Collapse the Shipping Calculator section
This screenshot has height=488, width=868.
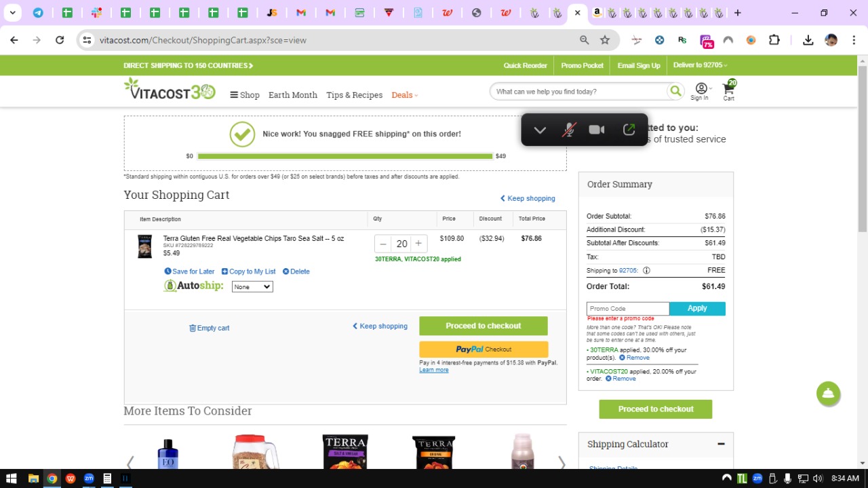(721, 444)
